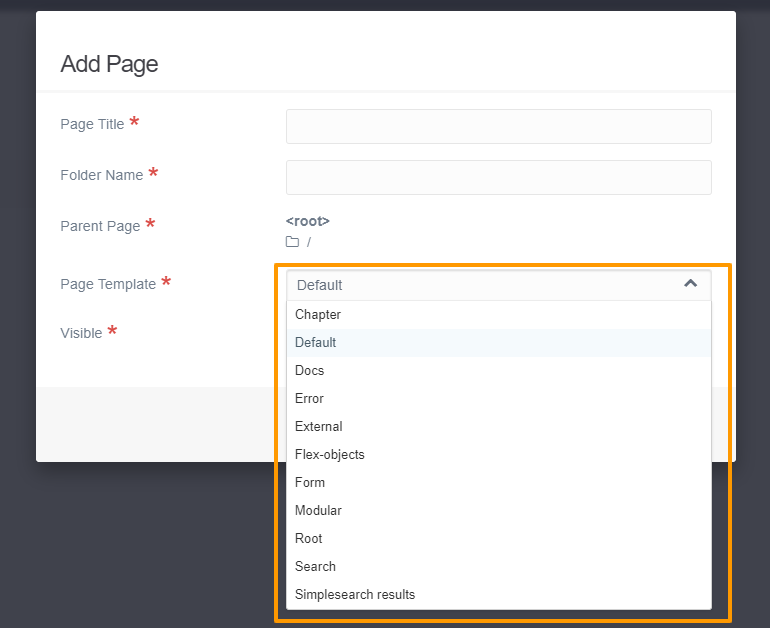Pick the Flex-objects template option

click(498, 455)
